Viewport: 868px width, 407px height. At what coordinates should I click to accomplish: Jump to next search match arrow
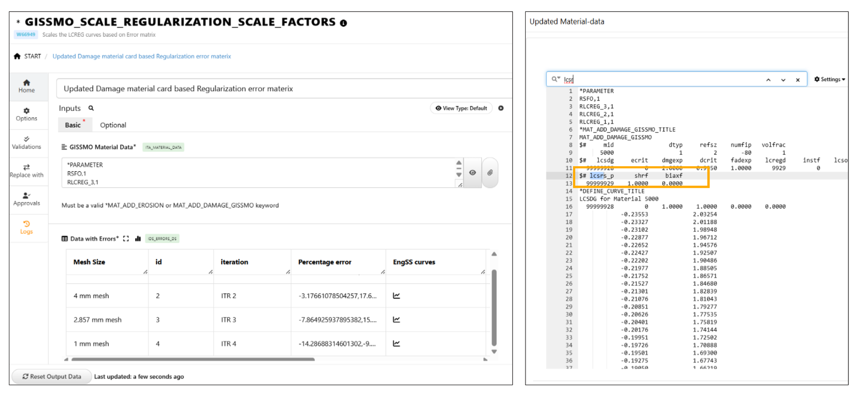pyautogui.click(x=783, y=80)
